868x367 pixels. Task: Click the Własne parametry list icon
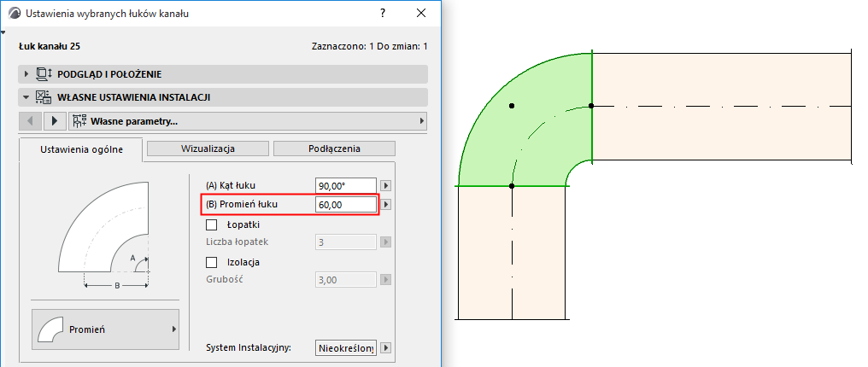79,121
